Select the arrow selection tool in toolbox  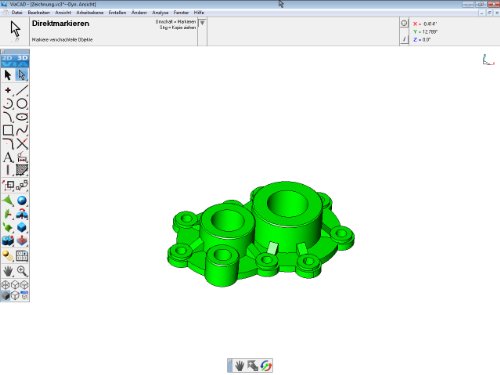pyautogui.click(x=8, y=75)
